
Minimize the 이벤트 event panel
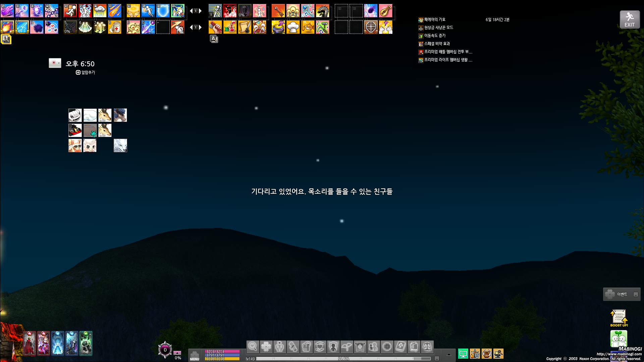pos(636,295)
